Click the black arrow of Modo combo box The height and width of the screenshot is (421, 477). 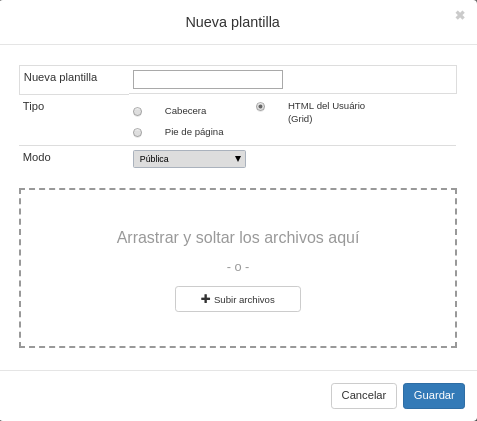(x=238, y=159)
